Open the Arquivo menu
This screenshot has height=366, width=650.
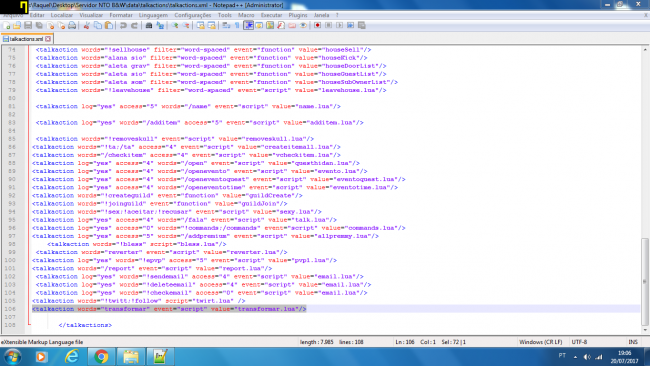click(13, 15)
